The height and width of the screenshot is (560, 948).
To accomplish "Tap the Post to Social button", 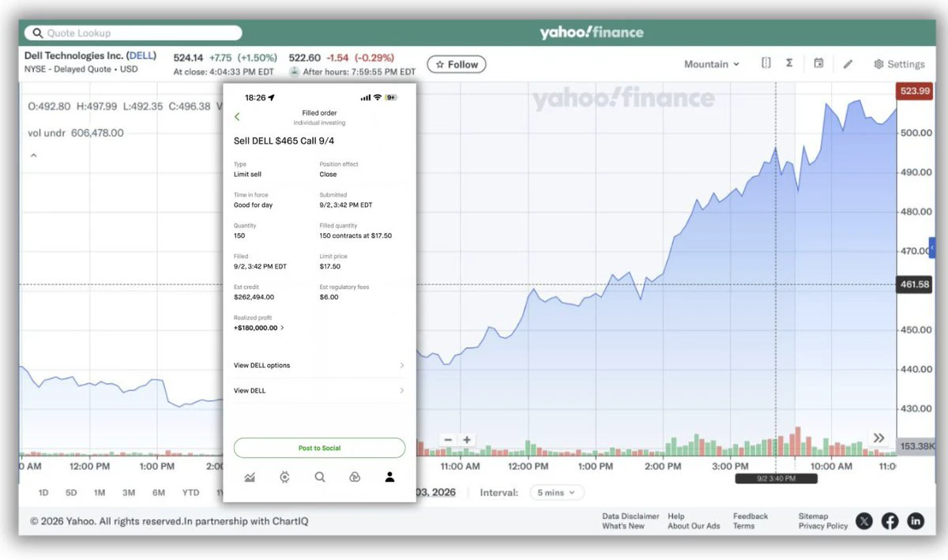I will 319,448.
